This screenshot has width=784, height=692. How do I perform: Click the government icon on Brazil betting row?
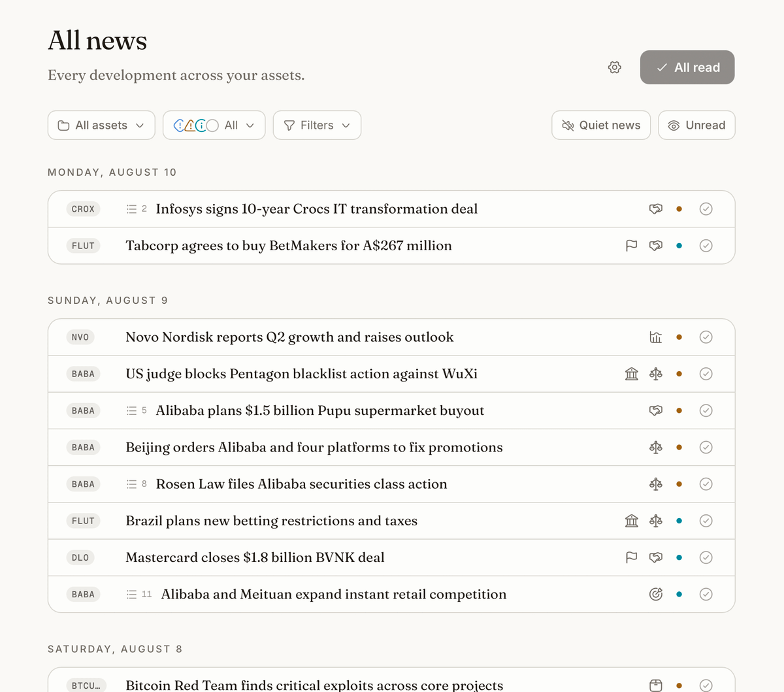(632, 521)
